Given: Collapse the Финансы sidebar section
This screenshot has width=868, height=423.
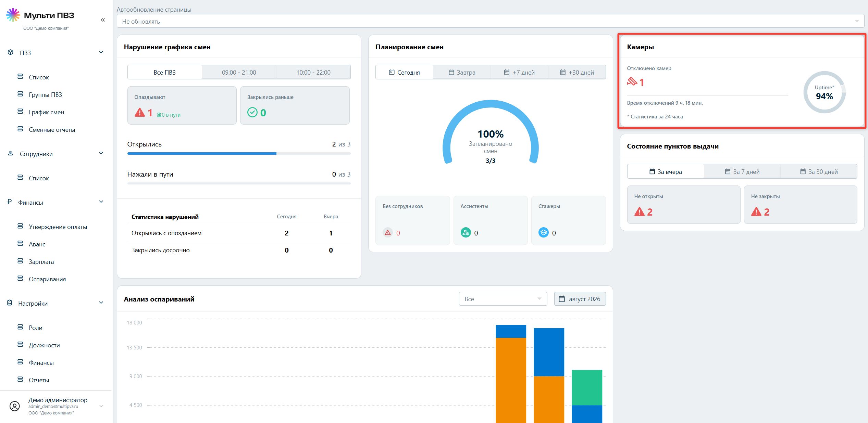Looking at the screenshot, I should (101, 202).
